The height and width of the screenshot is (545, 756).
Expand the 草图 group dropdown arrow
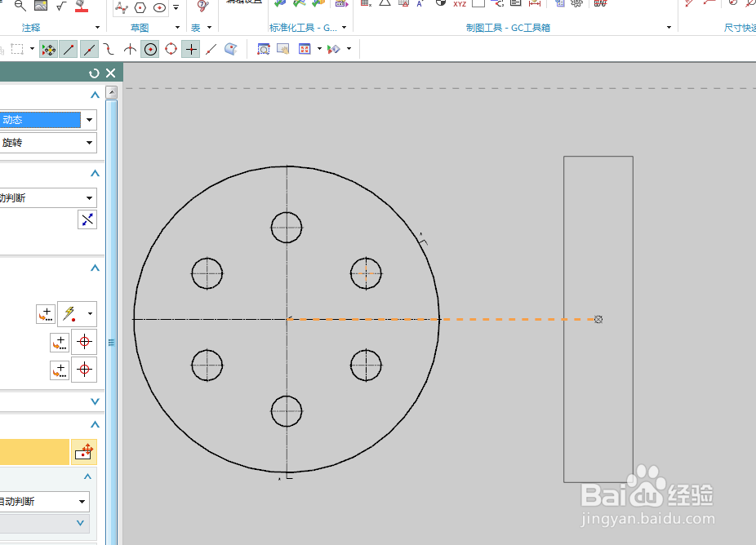pyautogui.click(x=177, y=28)
